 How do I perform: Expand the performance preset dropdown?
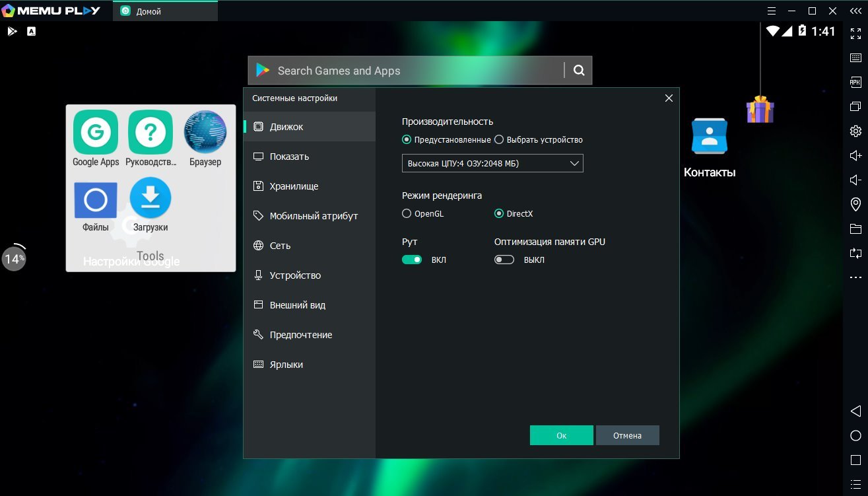492,163
